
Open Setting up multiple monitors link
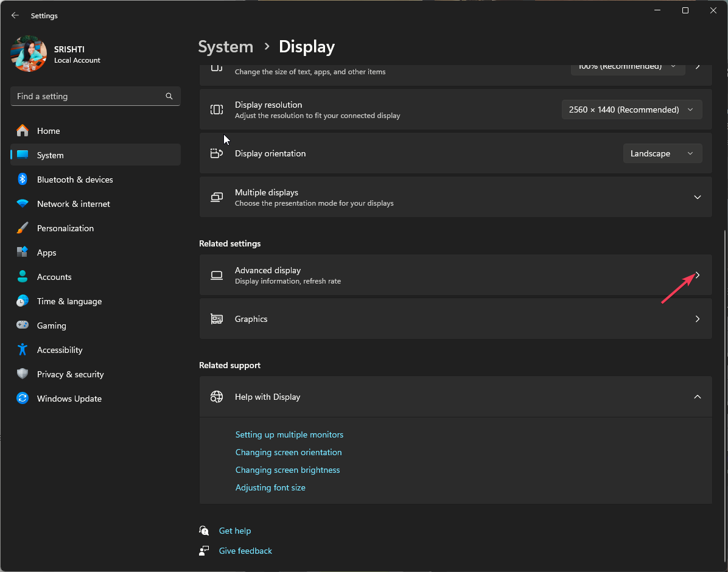289,434
